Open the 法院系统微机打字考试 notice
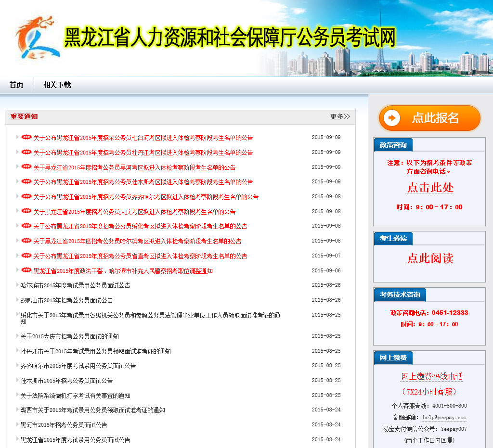493x448 pixels. pyautogui.click(x=75, y=396)
